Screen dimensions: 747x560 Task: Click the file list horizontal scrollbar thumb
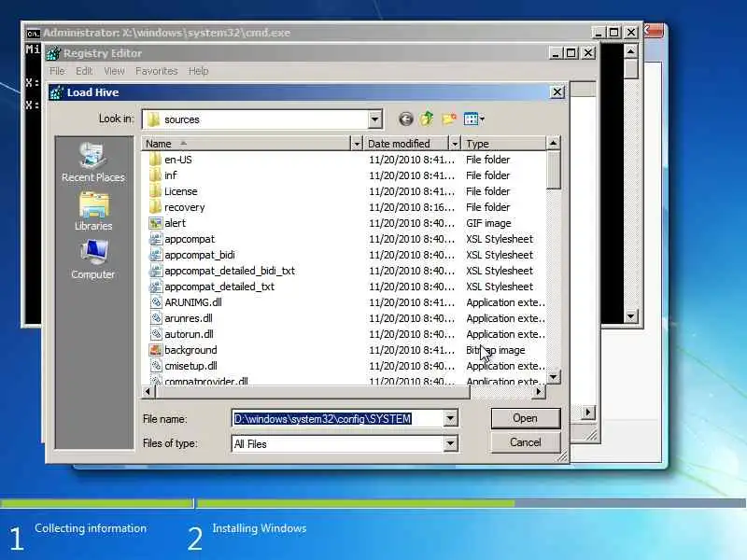[313, 391]
